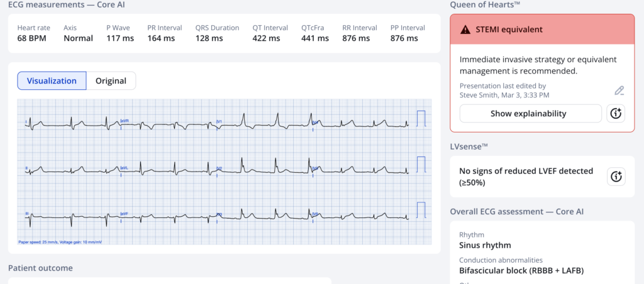This screenshot has width=644, height=284.
Task: Open the LVsense AI info icon
Action: pyautogui.click(x=616, y=177)
